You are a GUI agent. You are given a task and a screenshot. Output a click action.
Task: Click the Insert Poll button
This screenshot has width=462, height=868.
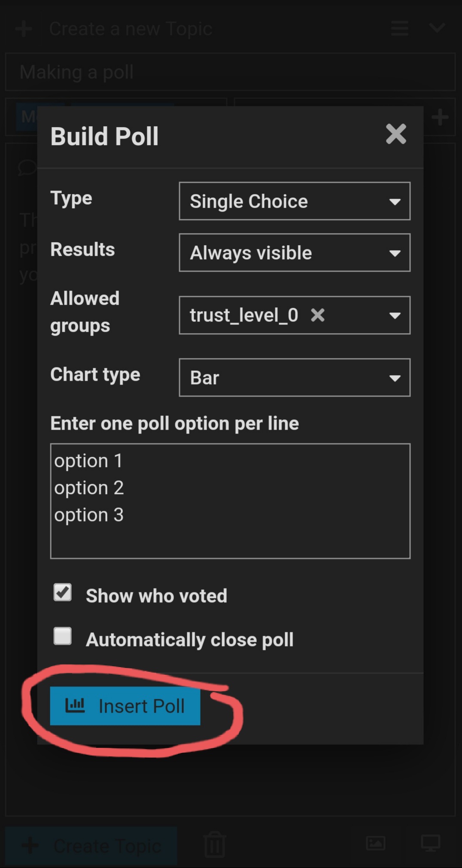125,706
